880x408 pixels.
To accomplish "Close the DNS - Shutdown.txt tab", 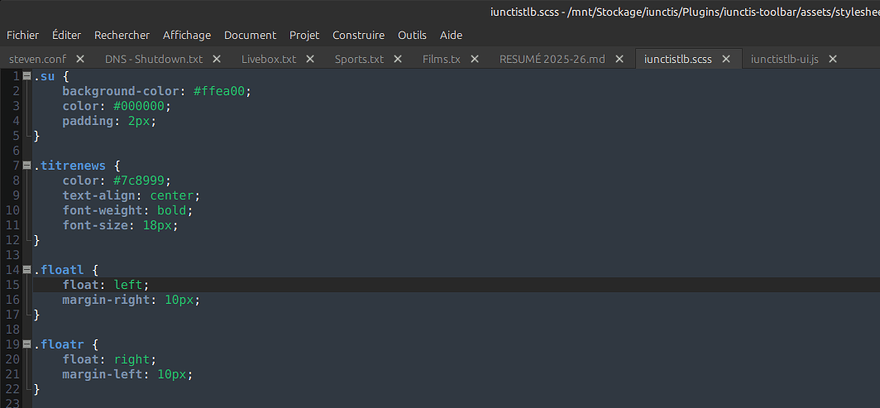I will click(217, 59).
